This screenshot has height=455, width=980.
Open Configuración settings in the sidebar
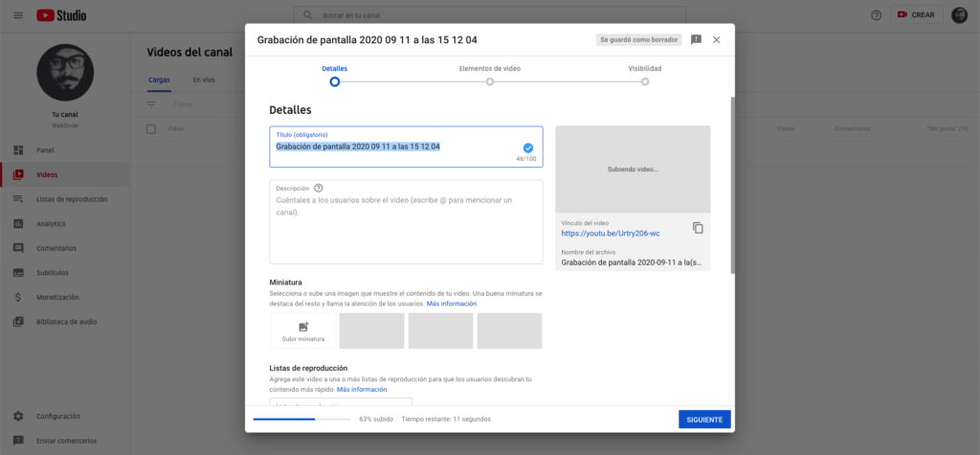coord(57,416)
